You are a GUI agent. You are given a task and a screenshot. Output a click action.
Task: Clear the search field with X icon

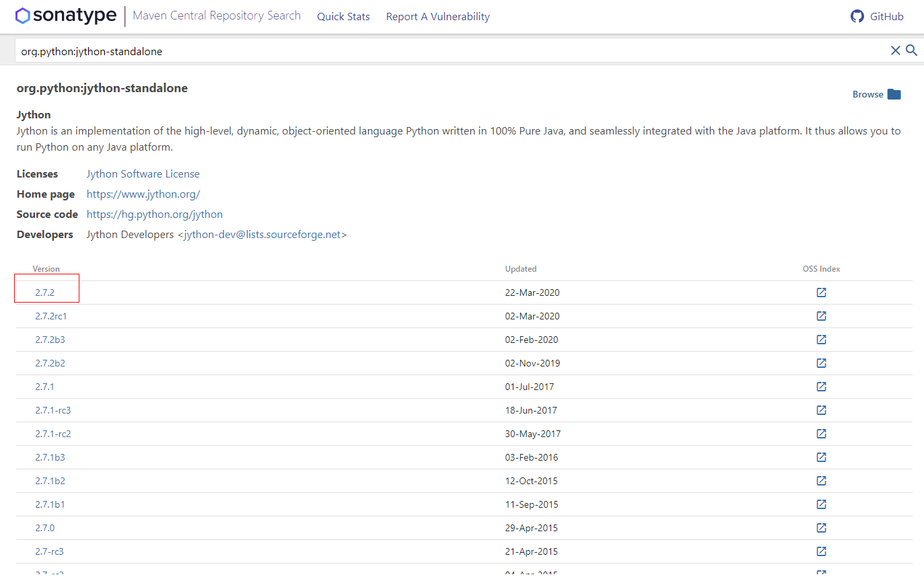point(896,50)
